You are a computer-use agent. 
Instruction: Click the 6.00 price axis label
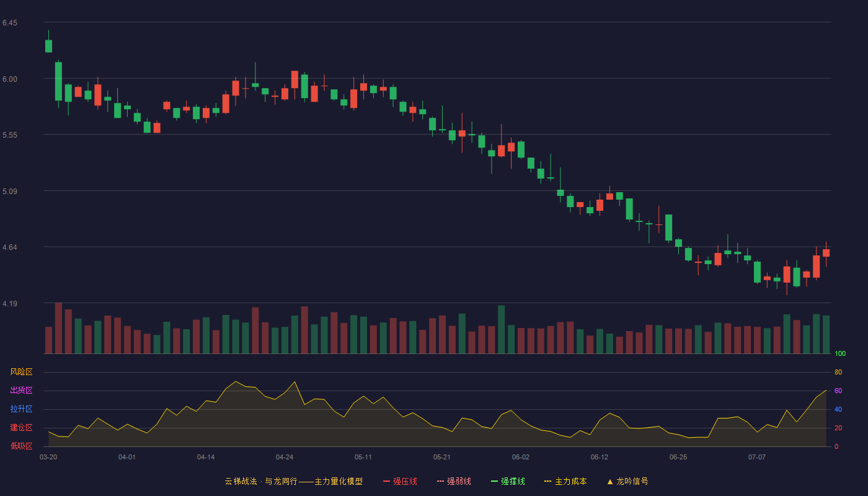[10, 79]
